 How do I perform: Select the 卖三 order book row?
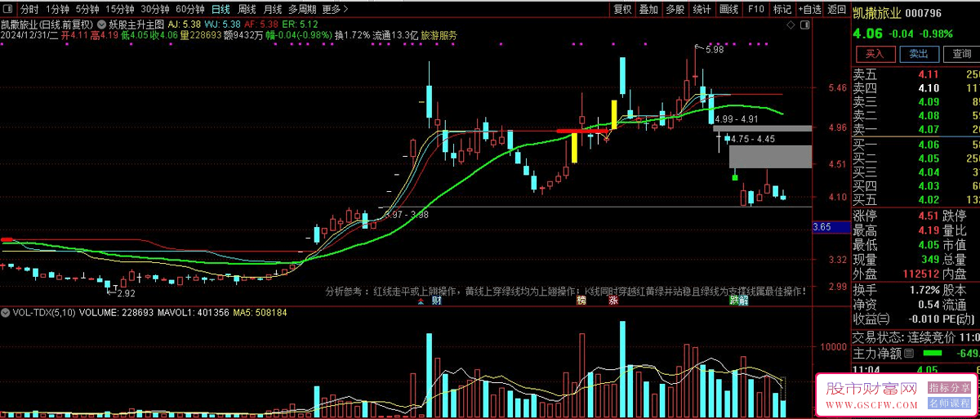[915, 101]
